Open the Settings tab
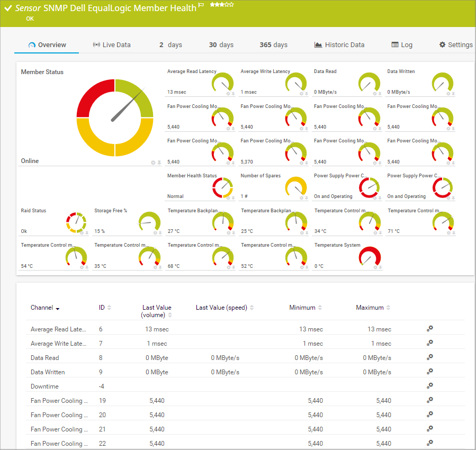This screenshot has width=476, height=450. (x=455, y=45)
